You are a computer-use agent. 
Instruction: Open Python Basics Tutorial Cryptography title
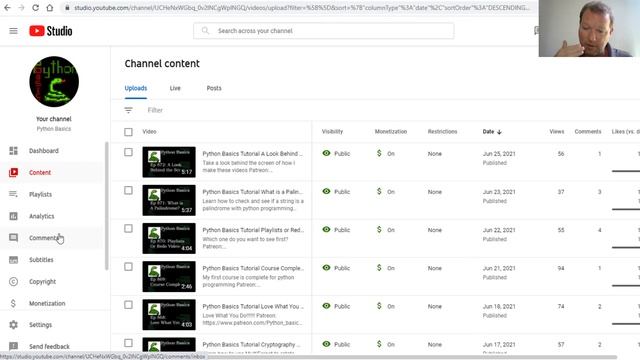click(x=251, y=344)
